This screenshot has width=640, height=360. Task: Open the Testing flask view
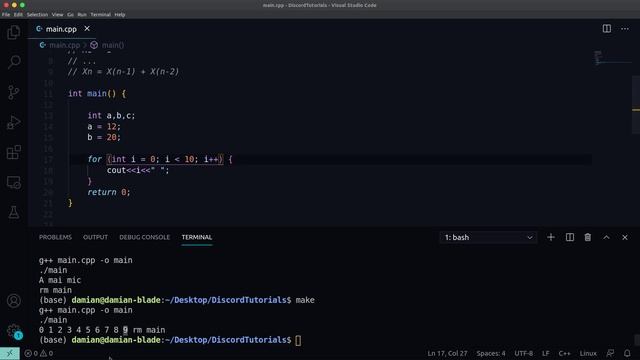click(14, 212)
